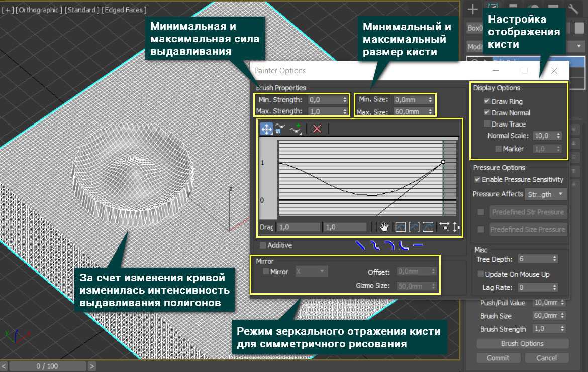Disable Enable Pressure Sensitivity
Viewport: 588px width, 372px height.
point(477,179)
